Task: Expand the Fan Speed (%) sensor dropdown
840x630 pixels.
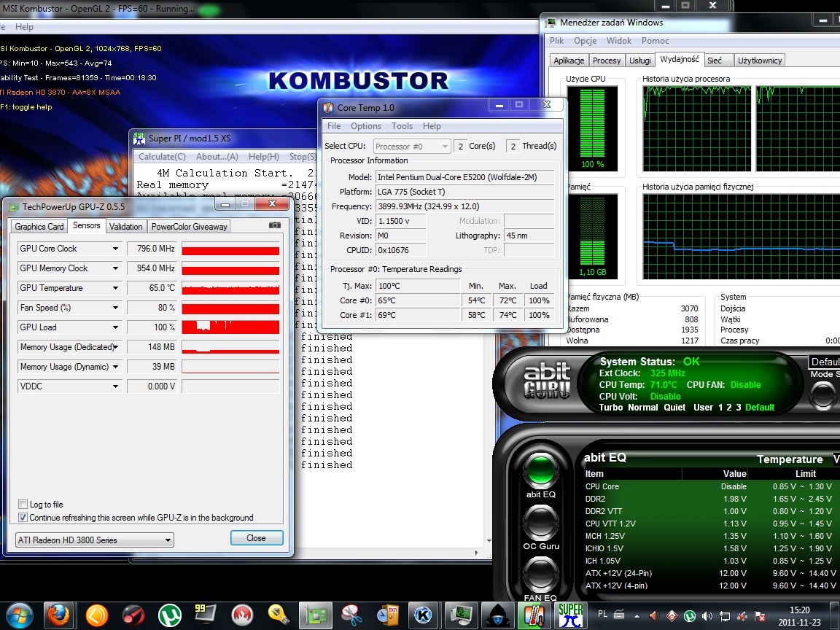Action: (x=115, y=308)
